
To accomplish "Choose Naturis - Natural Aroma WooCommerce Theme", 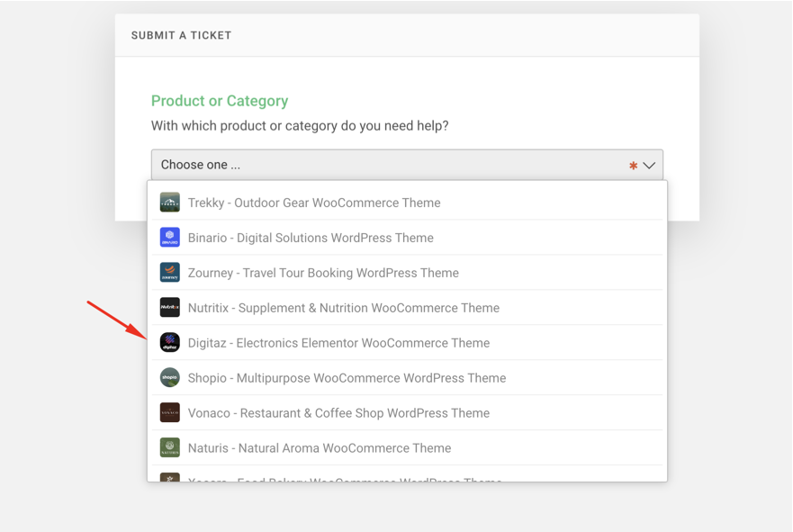I will point(407,447).
